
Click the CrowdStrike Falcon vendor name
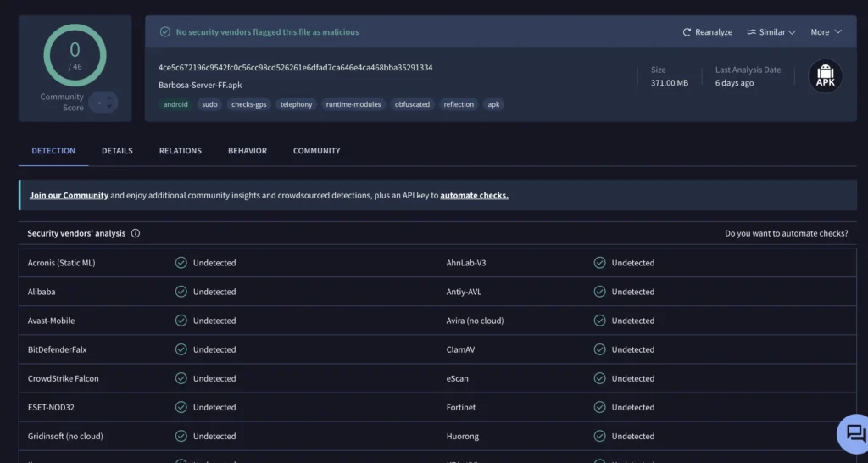coord(63,378)
